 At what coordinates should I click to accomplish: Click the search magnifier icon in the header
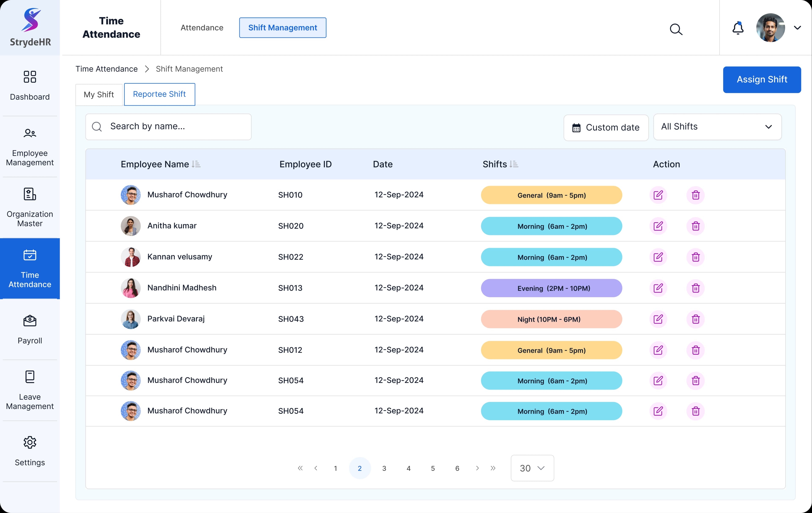coord(676,29)
